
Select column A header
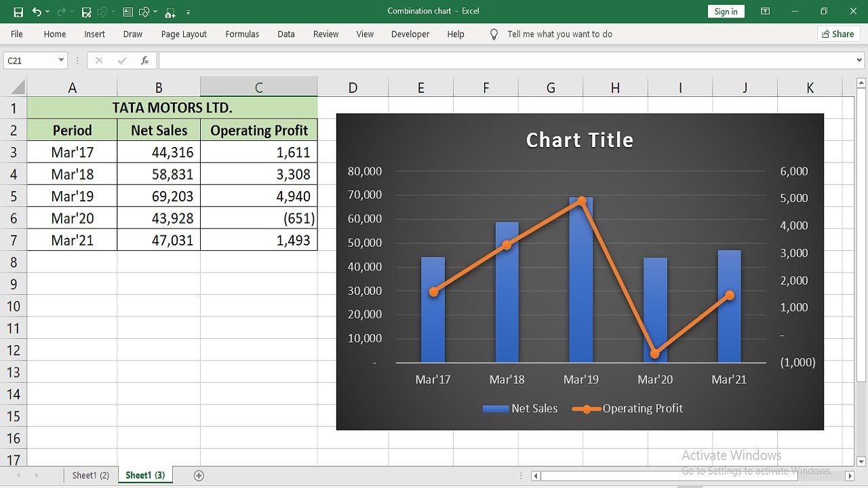click(72, 87)
